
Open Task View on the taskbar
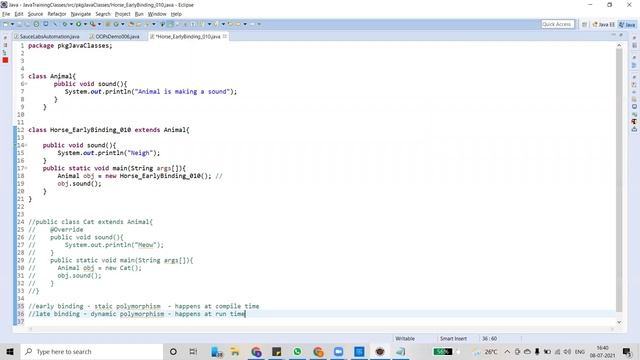point(193,351)
